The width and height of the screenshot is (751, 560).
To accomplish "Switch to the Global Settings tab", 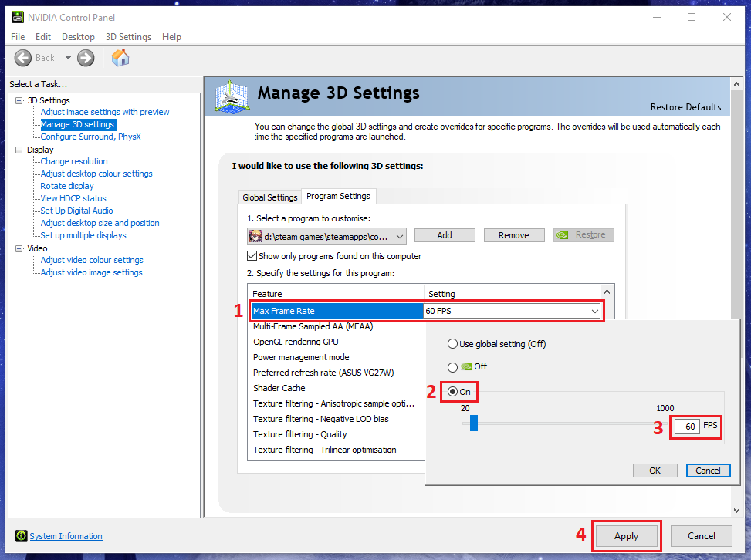I will coord(269,197).
